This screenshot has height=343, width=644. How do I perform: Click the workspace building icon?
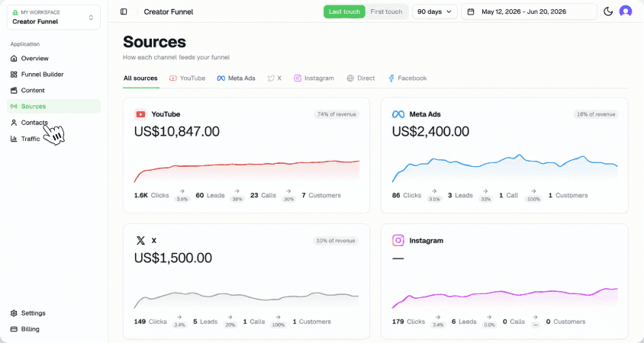15,13
